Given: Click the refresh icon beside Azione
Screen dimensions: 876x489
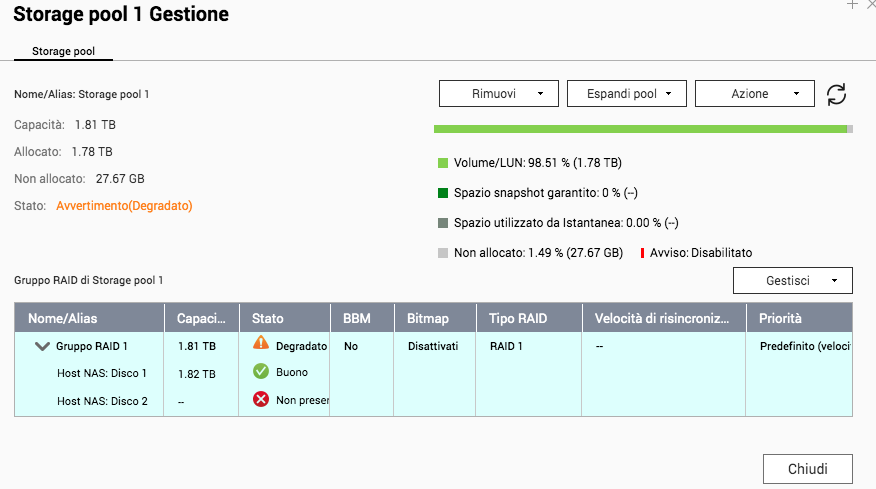Looking at the screenshot, I should tap(837, 94).
